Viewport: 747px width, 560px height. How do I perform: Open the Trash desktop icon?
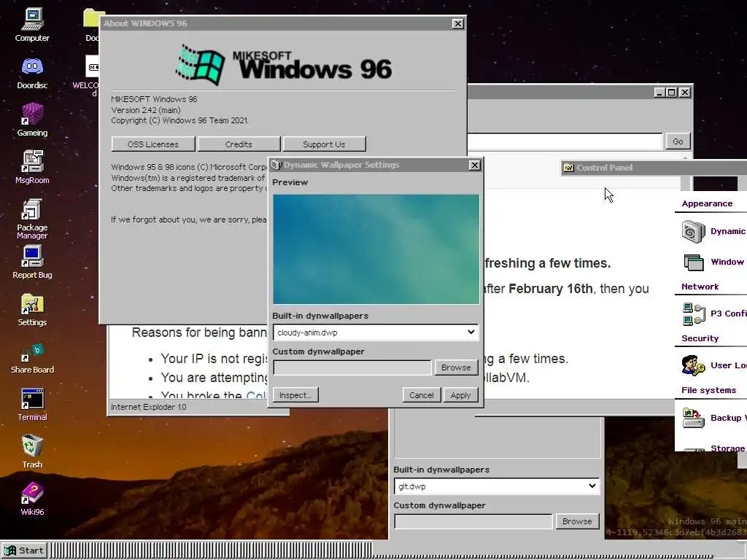coord(32,451)
